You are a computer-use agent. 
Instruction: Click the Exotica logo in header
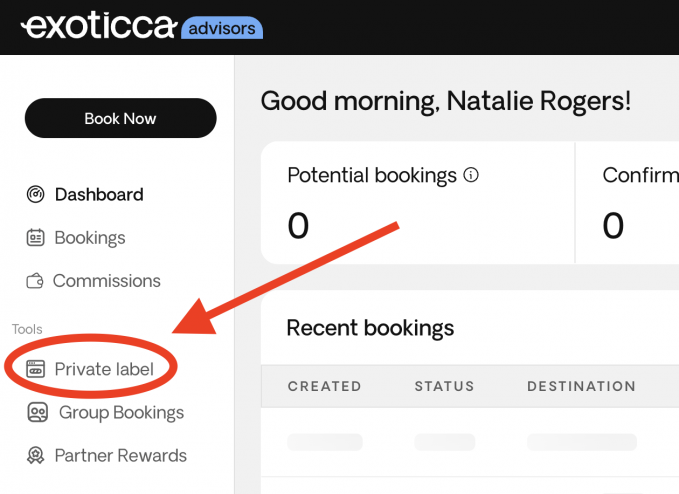[x=98, y=27]
